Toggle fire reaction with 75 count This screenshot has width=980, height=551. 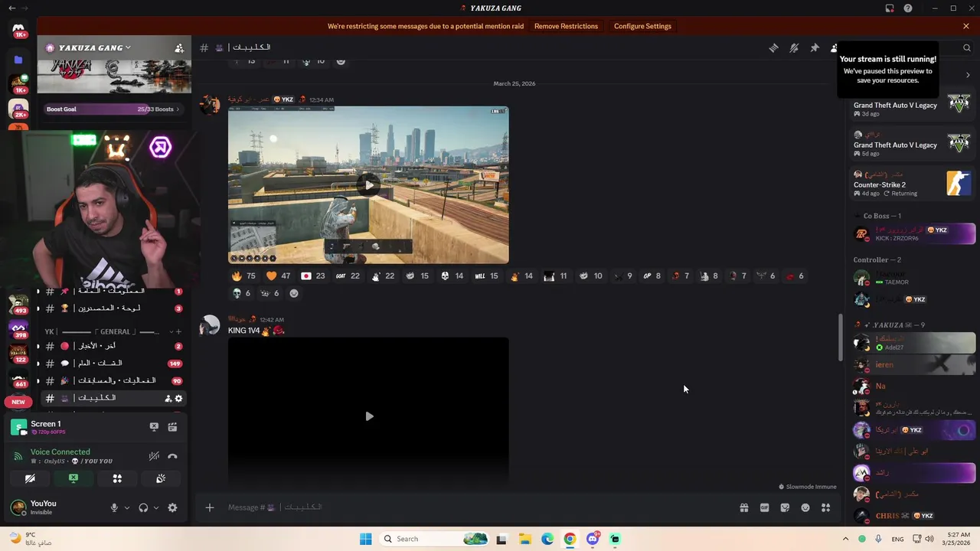(243, 276)
